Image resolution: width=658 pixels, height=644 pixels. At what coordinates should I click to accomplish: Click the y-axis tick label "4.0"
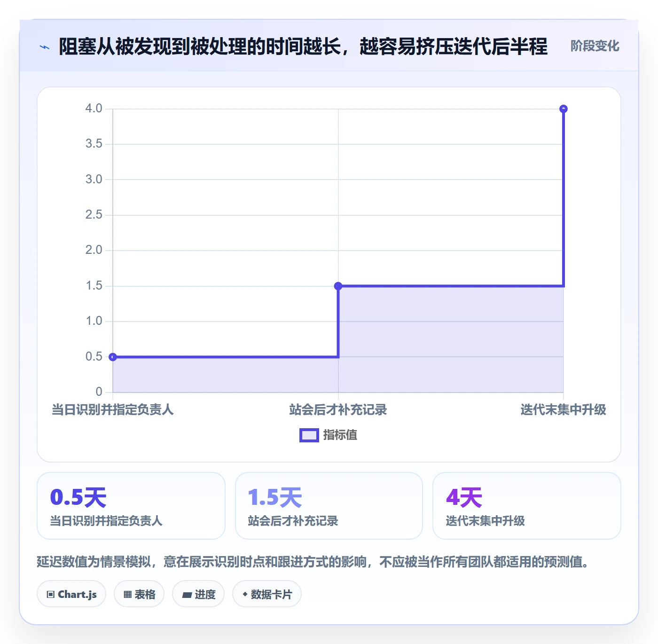pyautogui.click(x=94, y=109)
